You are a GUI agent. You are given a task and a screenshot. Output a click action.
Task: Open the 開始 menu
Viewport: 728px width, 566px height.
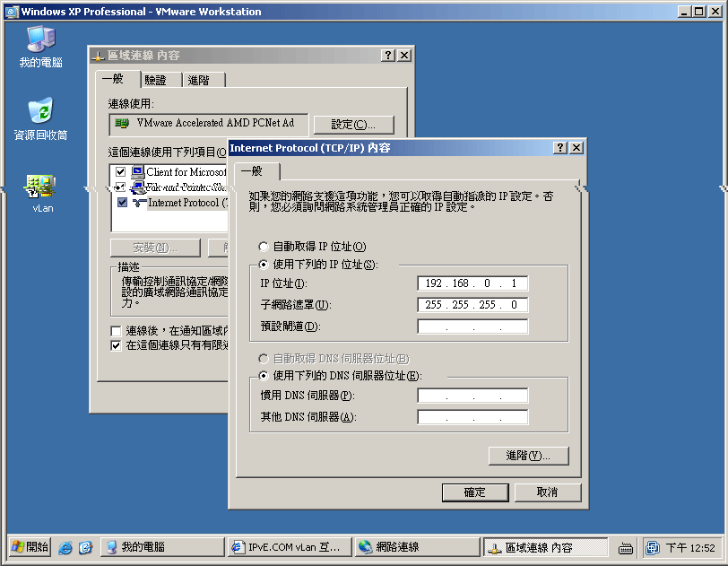tap(30, 547)
